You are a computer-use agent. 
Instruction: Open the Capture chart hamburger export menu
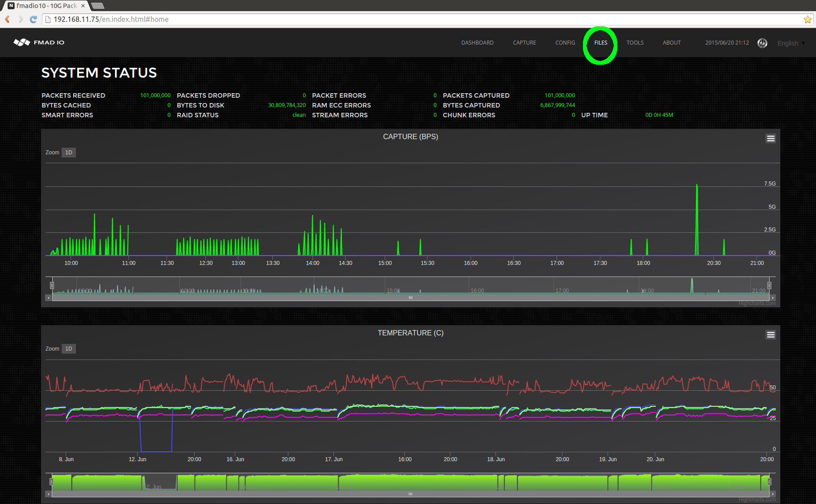pos(770,138)
